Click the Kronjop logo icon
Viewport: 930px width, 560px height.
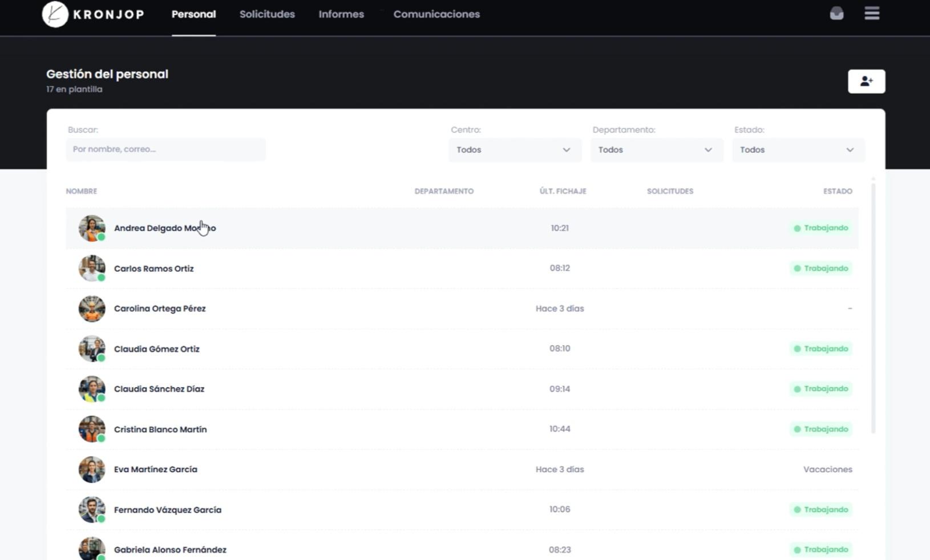pos(55,14)
